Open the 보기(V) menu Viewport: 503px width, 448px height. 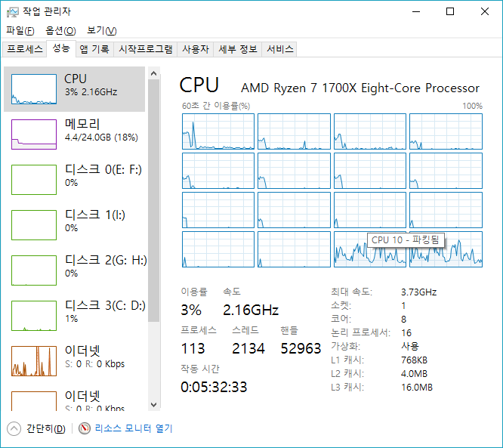101,31
